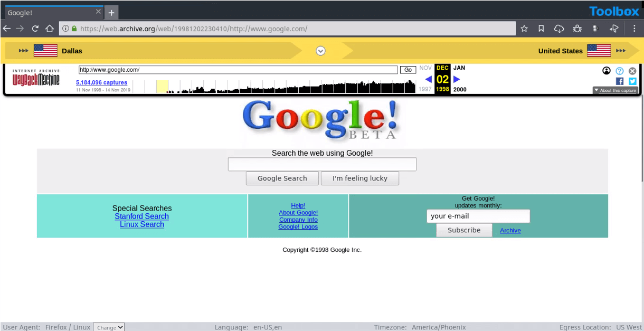Open the bug debug tool icon
Image resolution: width=644 pixels, height=331 pixels.
pyautogui.click(x=577, y=29)
